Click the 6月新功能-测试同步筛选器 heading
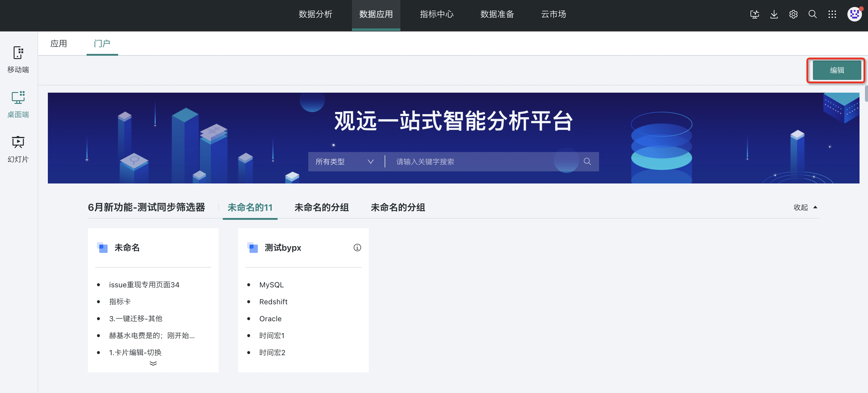This screenshot has height=393, width=868. point(146,207)
